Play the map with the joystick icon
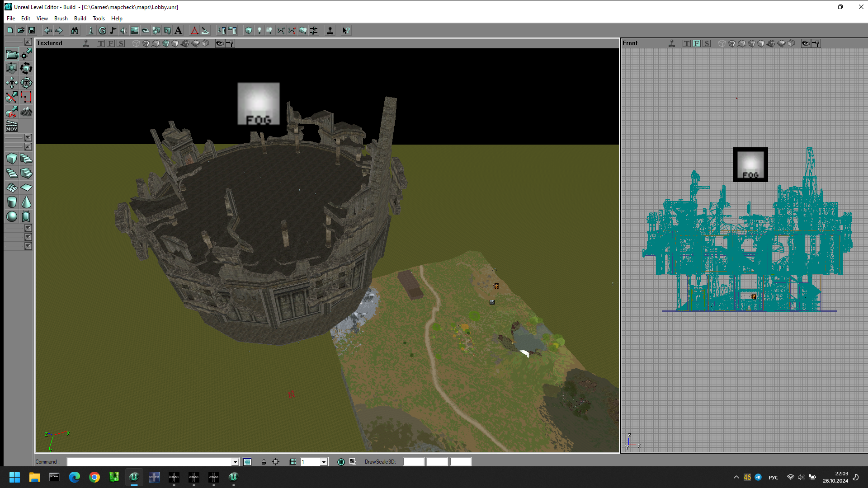The image size is (868, 488). (330, 30)
